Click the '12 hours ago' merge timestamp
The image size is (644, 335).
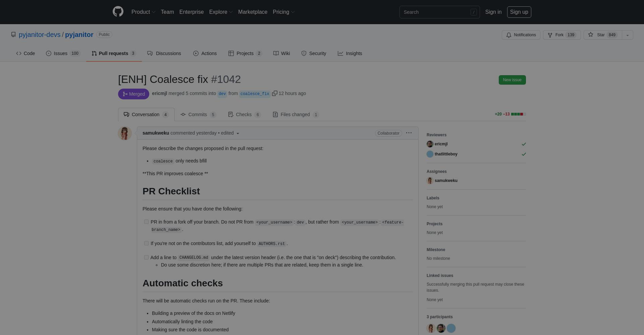tap(292, 93)
